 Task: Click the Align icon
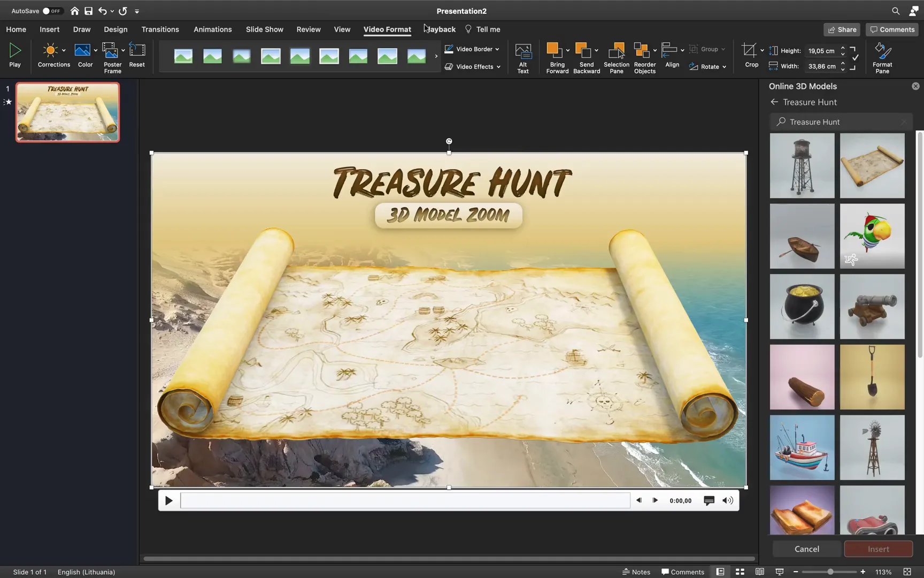[x=669, y=50]
